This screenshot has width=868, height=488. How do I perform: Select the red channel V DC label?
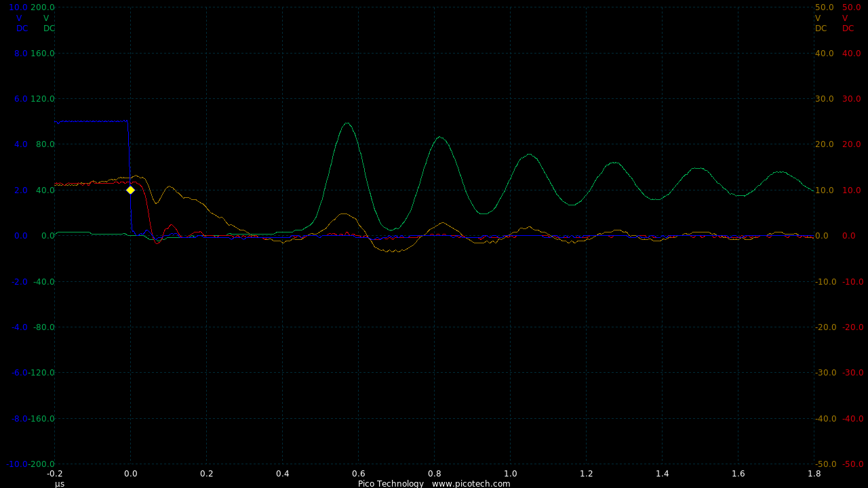tap(848, 23)
